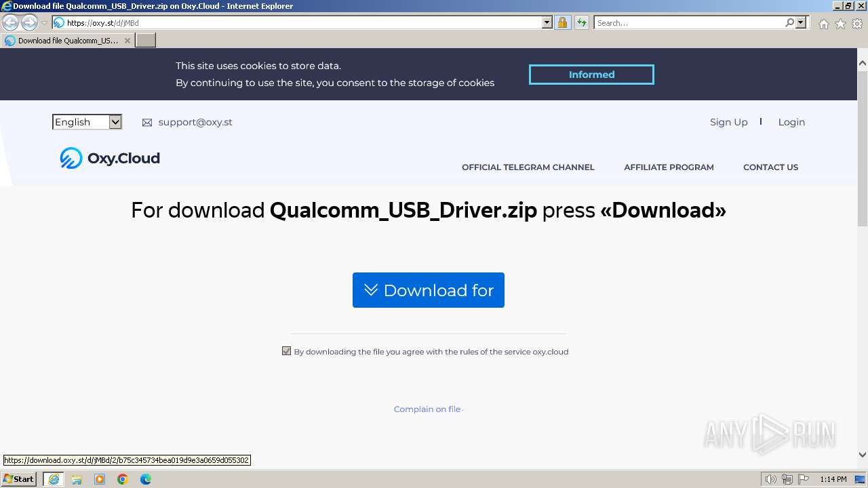868x488 pixels.
Task: Click the blue Download for button
Action: pos(429,290)
